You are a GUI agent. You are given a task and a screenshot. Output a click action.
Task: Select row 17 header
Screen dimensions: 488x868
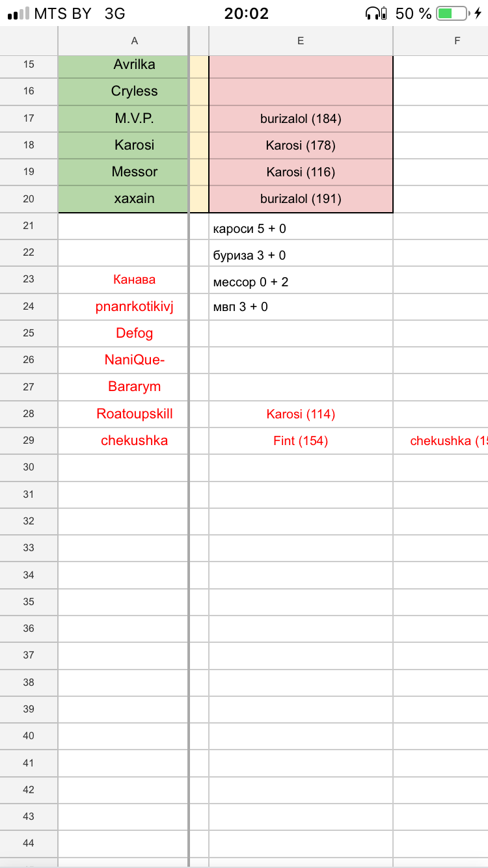tap(29, 118)
